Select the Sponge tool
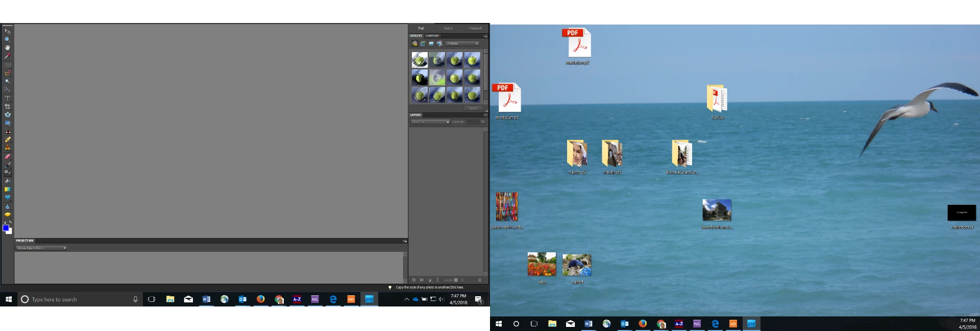The image size is (980, 331). (x=7, y=215)
